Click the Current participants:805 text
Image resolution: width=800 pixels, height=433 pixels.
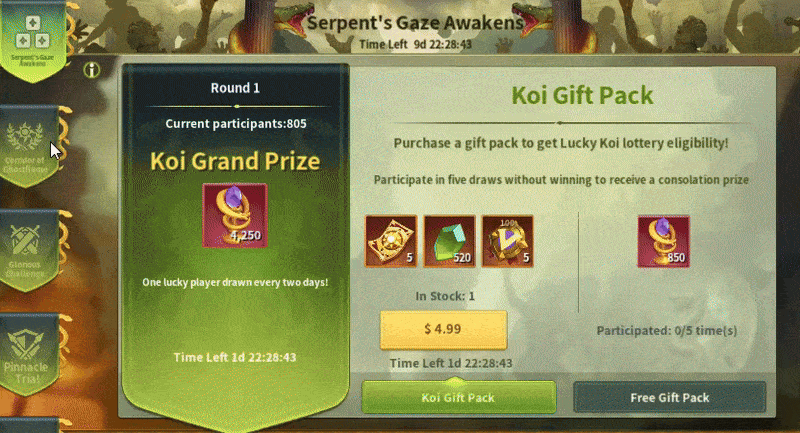[236, 124]
